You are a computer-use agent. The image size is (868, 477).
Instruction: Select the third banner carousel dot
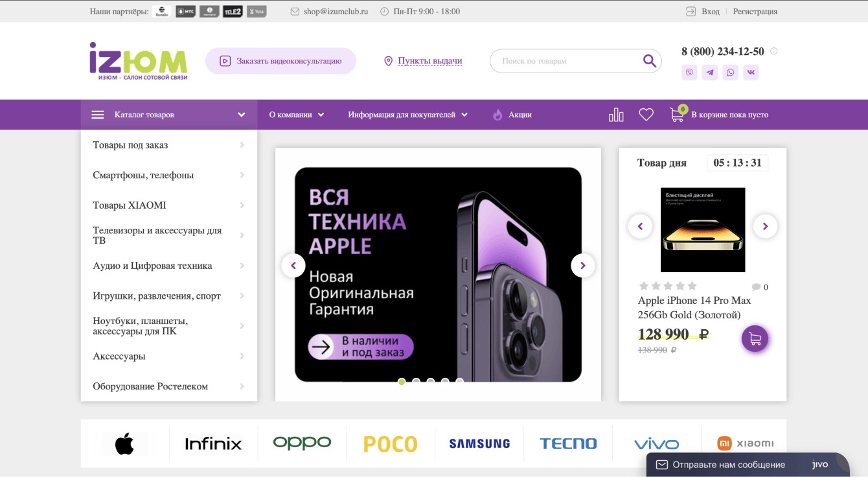click(431, 382)
